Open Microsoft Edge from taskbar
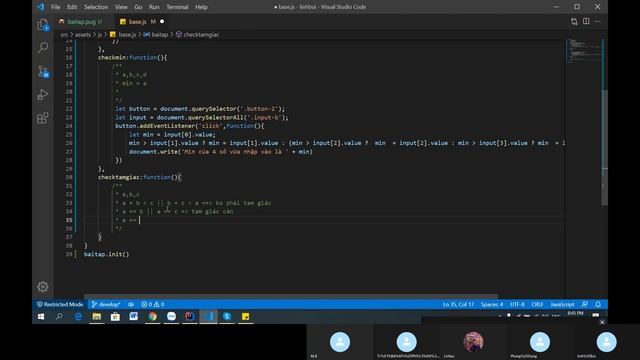640x360 pixels. pos(78,316)
